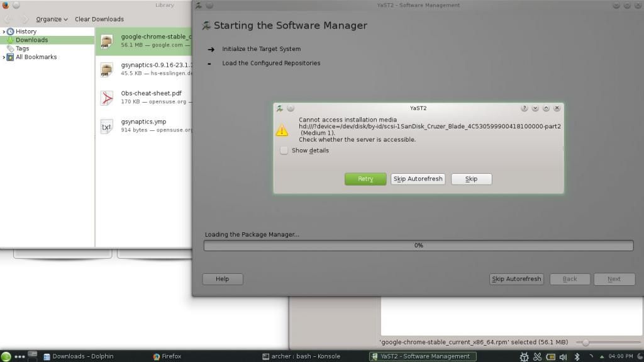Click the Tags icon in Library sidebar
The image size is (644, 362).
(x=10, y=48)
